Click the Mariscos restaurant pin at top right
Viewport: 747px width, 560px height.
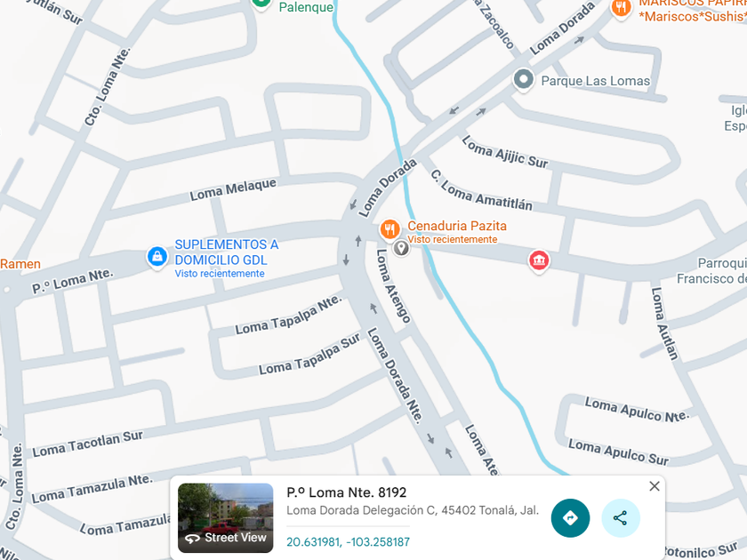[x=622, y=9]
